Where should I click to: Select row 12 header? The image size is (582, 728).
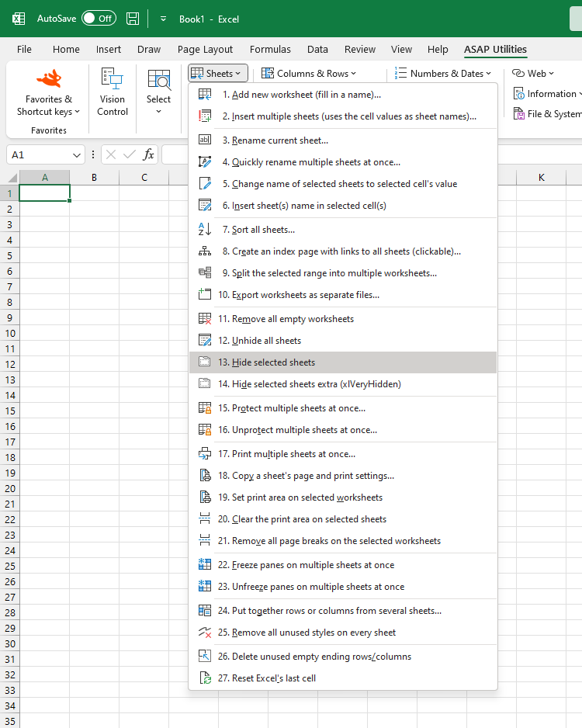pos(10,364)
